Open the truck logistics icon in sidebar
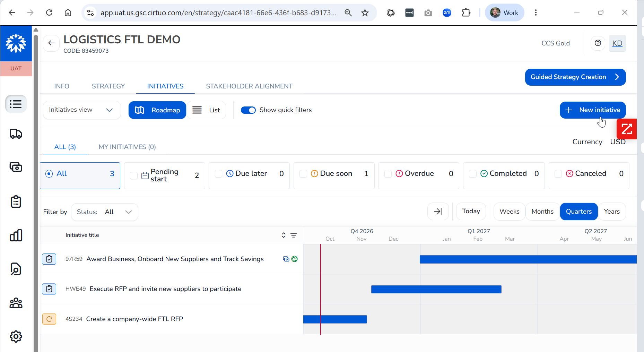 [16, 134]
